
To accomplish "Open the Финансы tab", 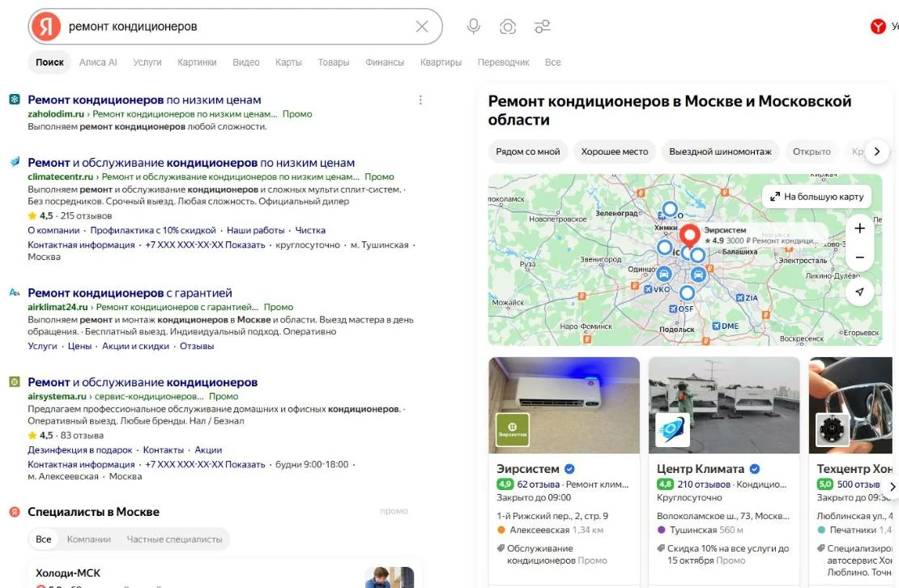I will (385, 62).
